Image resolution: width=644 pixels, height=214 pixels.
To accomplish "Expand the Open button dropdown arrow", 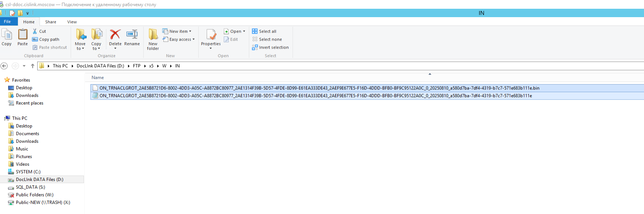I will (x=244, y=31).
